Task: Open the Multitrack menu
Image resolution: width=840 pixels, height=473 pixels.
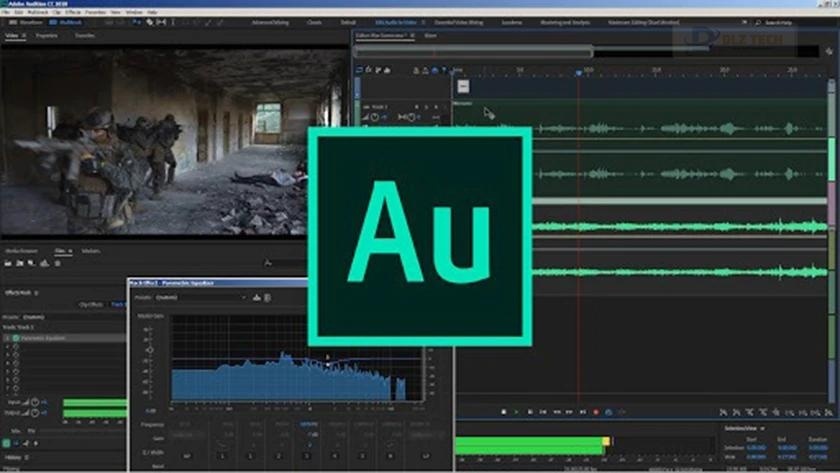Action: (x=38, y=12)
